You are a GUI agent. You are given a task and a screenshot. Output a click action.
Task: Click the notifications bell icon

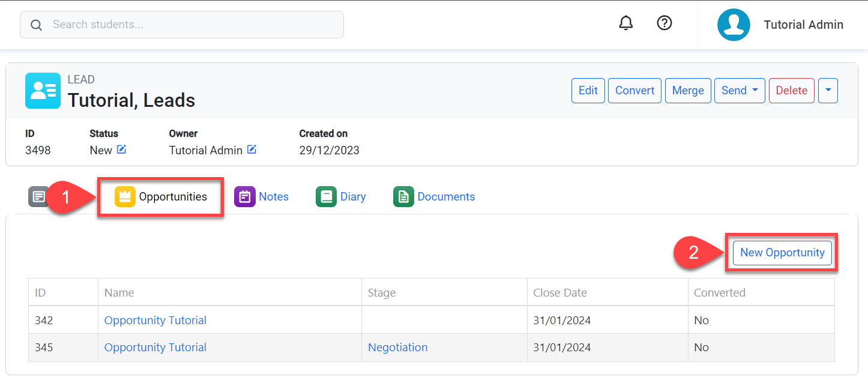click(x=625, y=23)
